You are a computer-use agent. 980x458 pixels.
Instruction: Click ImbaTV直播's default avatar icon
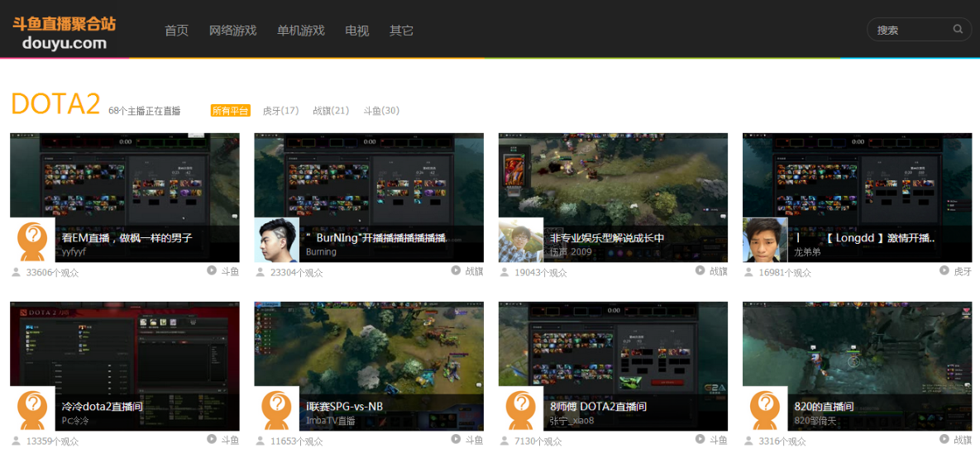(x=277, y=408)
